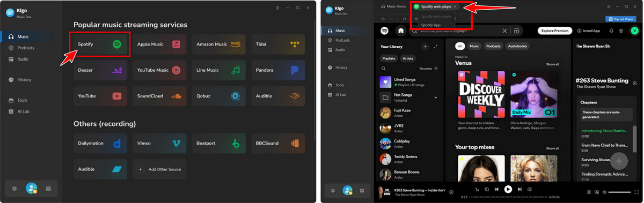Open the Browse icon beside the search bar
Screen dimensions: 644x203
pyautogui.click(x=516, y=31)
